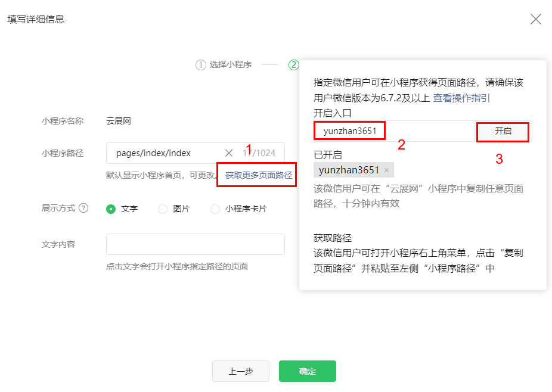The width and height of the screenshot is (552, 392).
Task: Select the 文字 display option
Action: point(111,209)
